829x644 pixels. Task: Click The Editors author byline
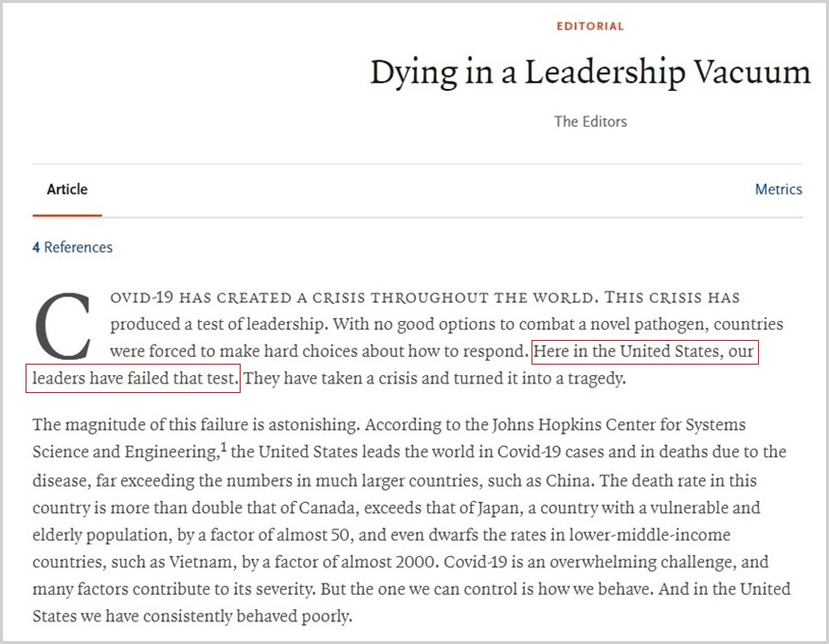590,121
